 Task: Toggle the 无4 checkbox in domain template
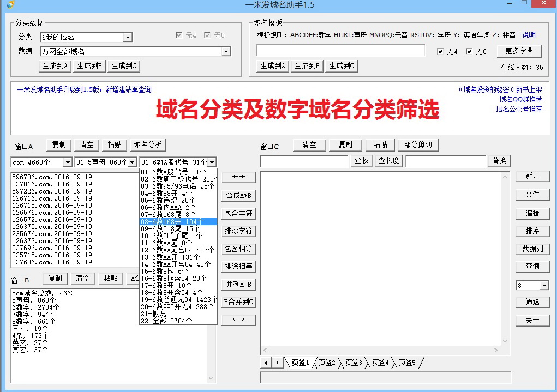pyautogui.click(x=440, y=51)
